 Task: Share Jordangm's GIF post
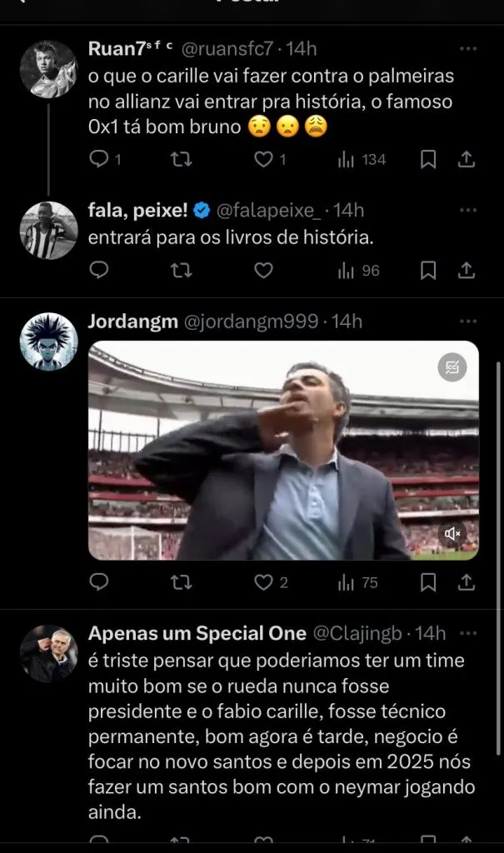click(467, 582)
